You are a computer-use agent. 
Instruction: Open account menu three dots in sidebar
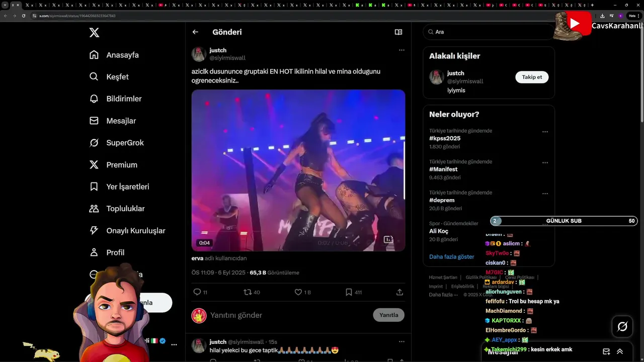coord(174,344)
